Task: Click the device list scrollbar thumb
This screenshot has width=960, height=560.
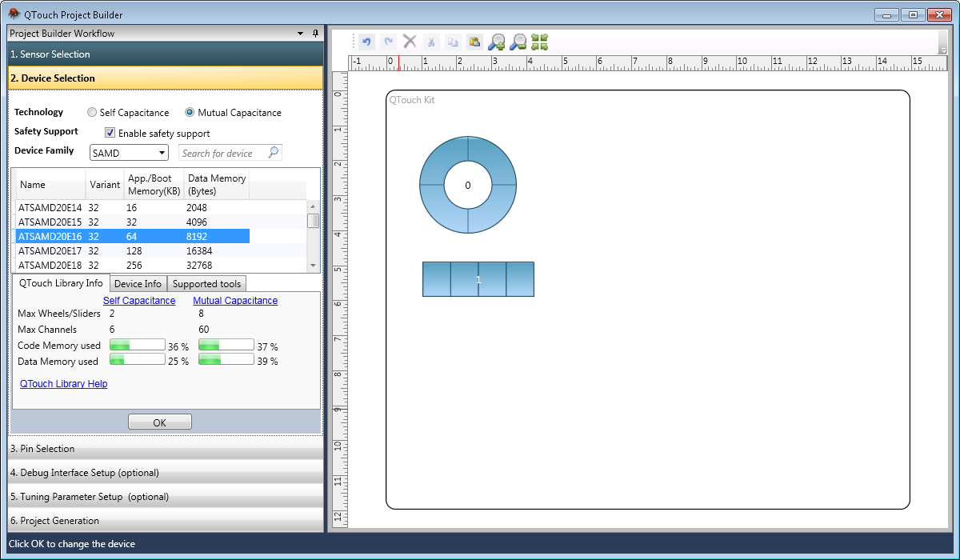Action: [x=313, y=221]
